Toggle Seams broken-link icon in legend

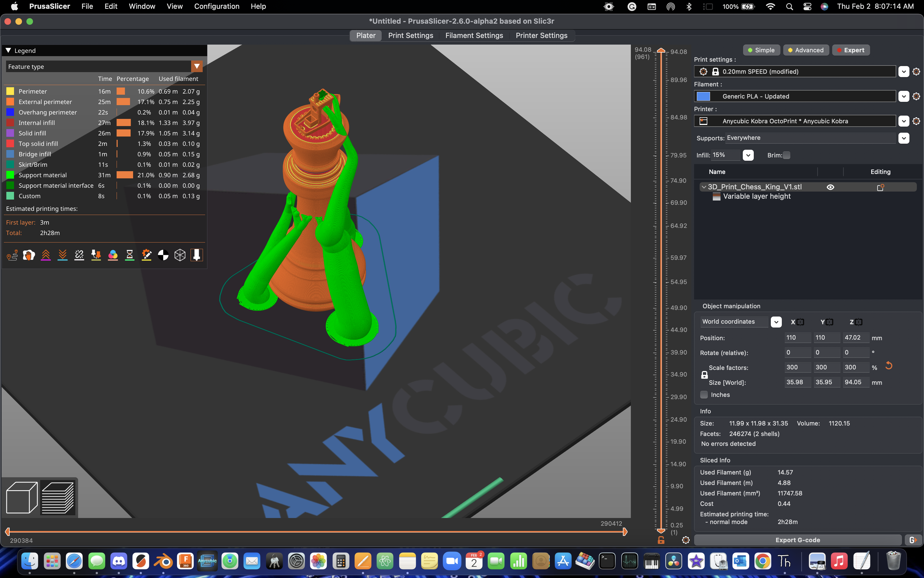click(x=79, y=255)
